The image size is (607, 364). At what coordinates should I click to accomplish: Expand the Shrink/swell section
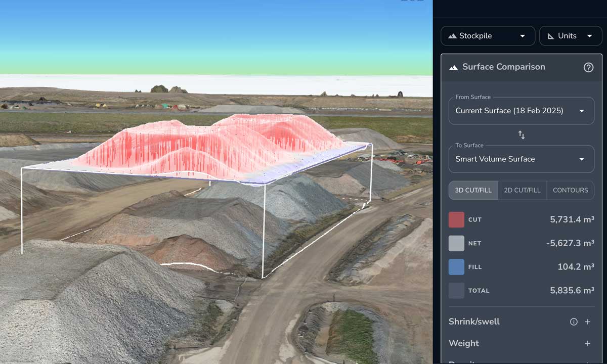pos(588,322)
